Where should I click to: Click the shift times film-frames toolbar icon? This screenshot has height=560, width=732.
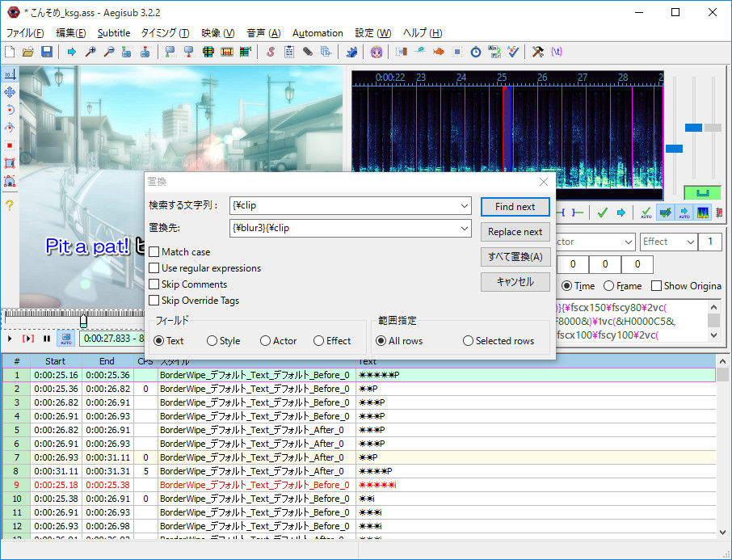click(227, 52)
